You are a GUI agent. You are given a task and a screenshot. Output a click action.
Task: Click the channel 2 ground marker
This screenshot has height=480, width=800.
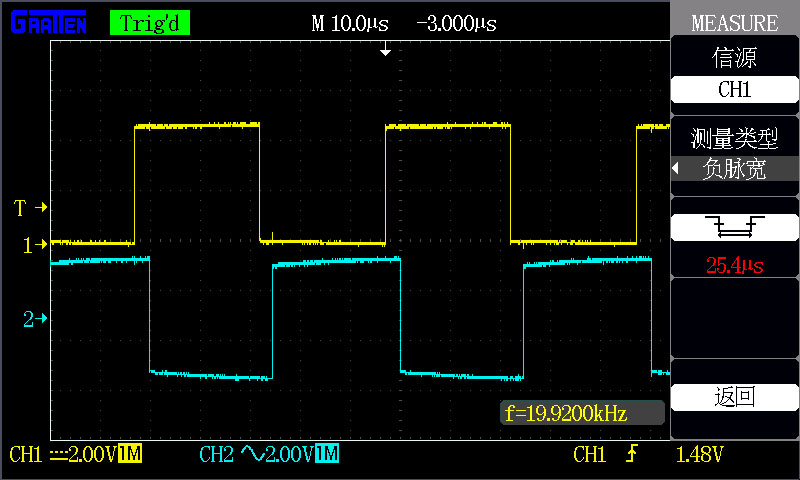click(35, 319)
